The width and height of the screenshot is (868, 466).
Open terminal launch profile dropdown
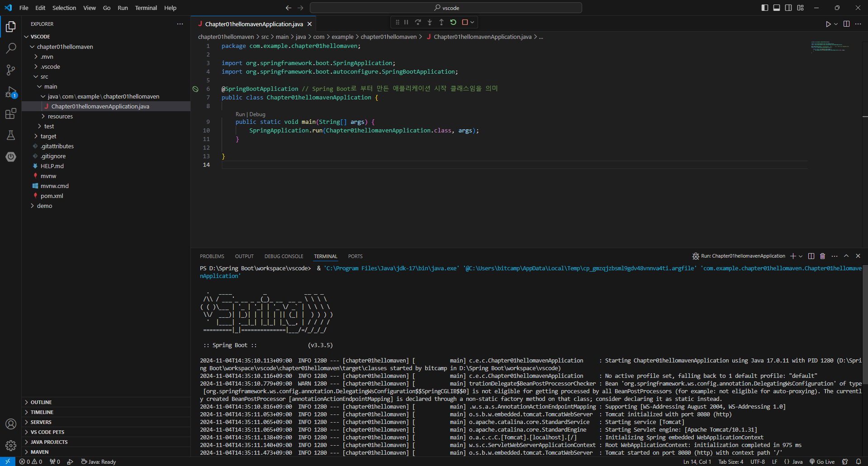801,256
